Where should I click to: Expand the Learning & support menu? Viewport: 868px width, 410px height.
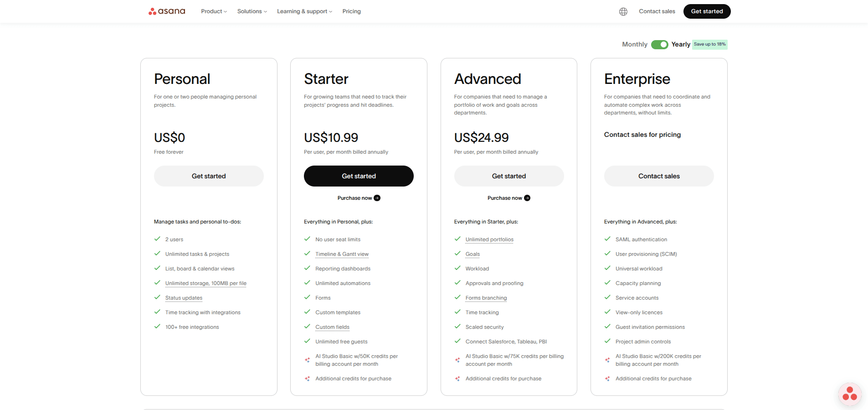tap(305, 11)
